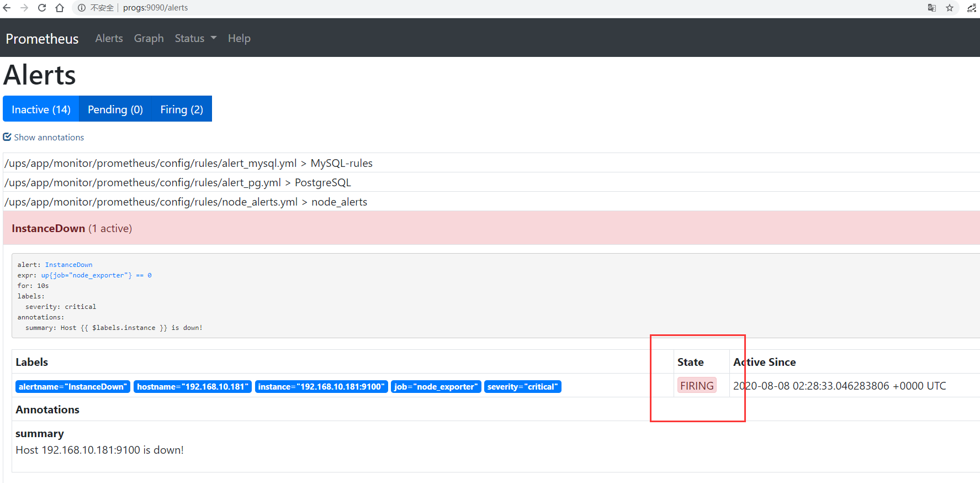Click the Alerts page heading
Screen dimensions: 980x483
pos(40,75)
